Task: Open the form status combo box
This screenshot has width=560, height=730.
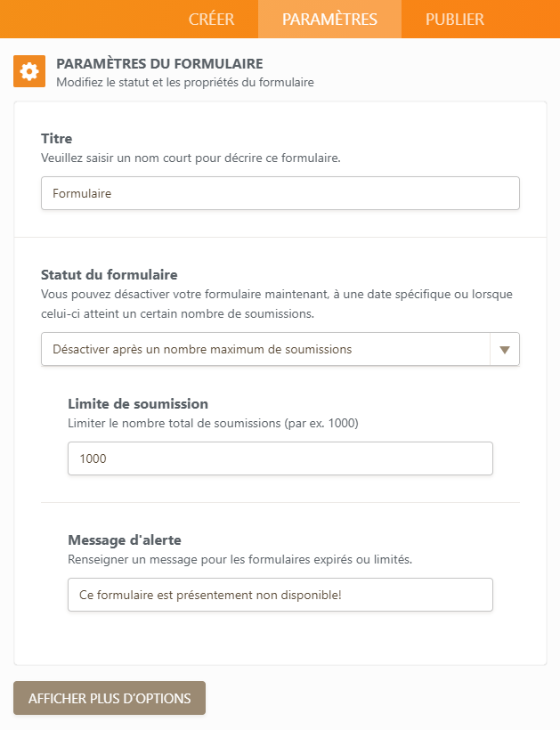Action: pos(265,350)
